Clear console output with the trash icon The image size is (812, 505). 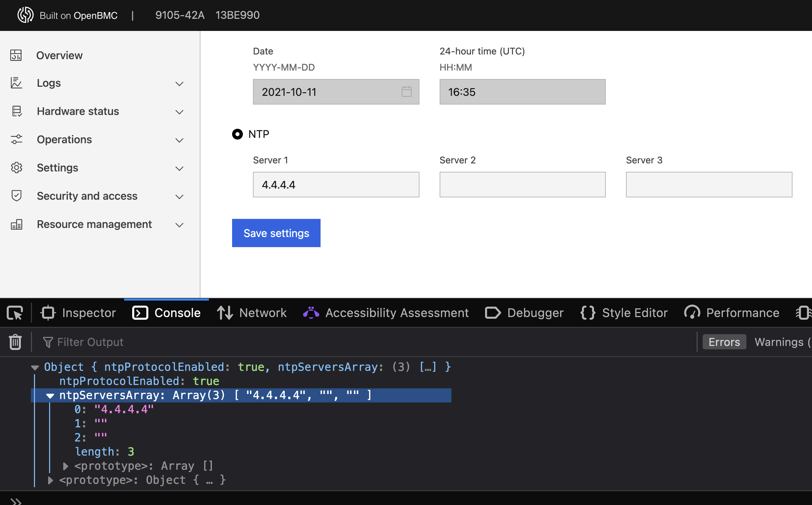(x=15, y=342)
